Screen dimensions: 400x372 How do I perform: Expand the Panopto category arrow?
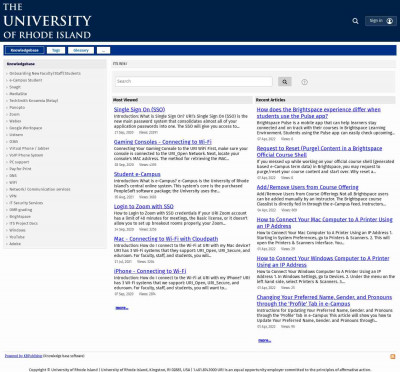coord(7,108)
